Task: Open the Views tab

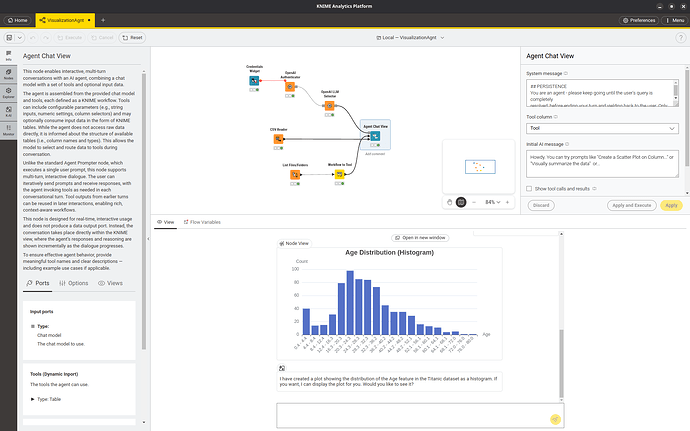Action: point(110,283)
